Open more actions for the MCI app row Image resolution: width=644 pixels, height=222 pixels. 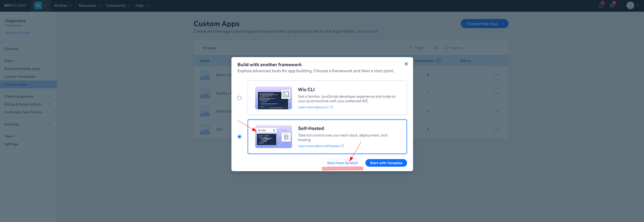tap(497, 129)
